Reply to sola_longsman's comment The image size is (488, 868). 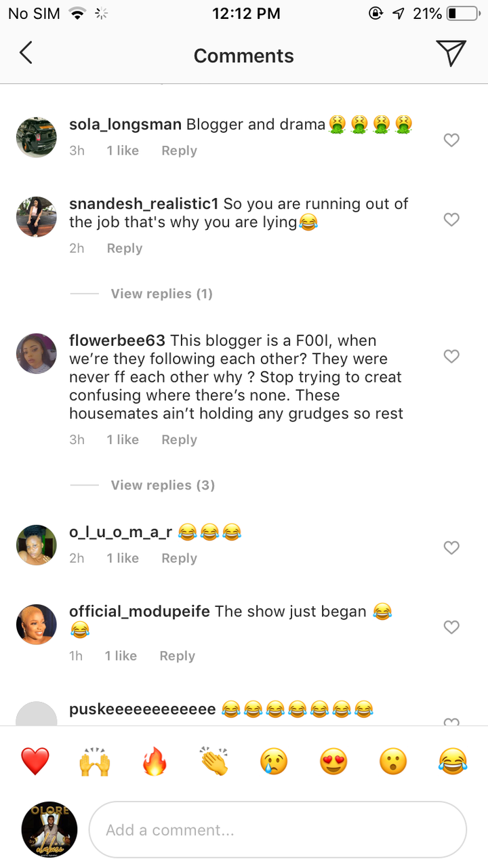[x=179, y=151]
